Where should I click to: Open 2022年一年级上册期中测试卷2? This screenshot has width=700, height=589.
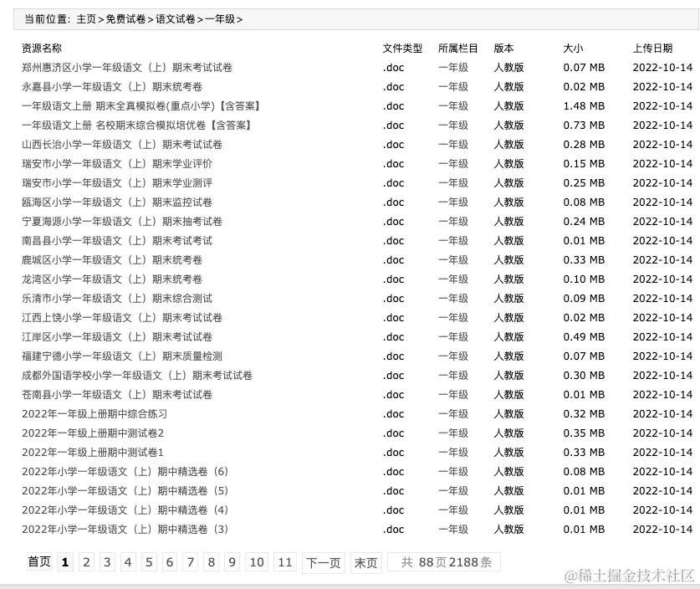click(93, 433)
